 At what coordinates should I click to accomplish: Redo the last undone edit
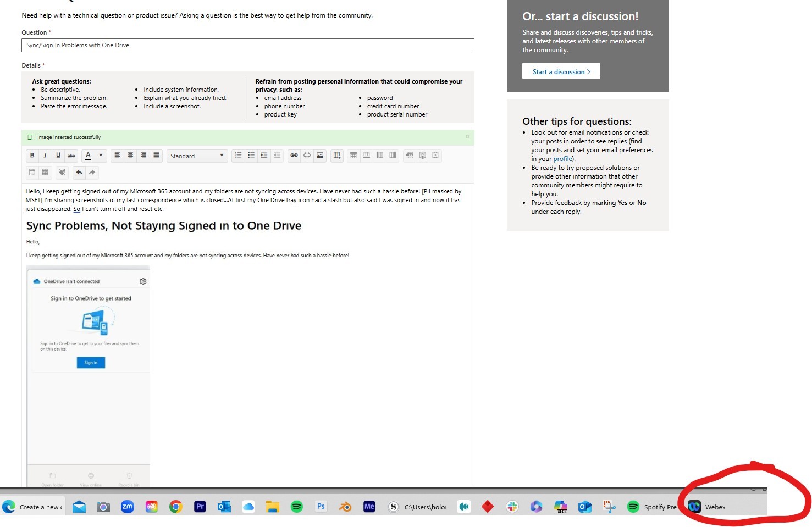(92, 173)
